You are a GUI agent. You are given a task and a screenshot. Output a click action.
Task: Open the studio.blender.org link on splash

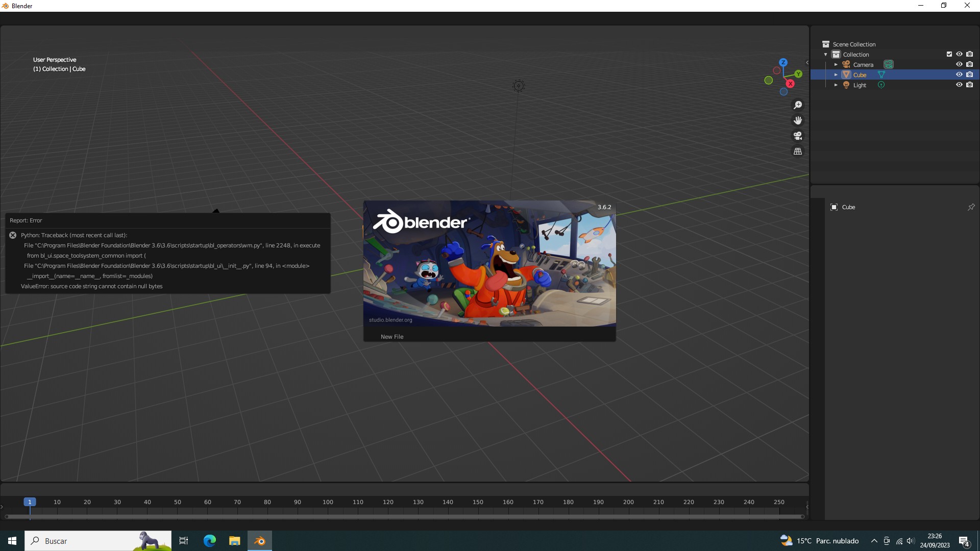click(390, 320)
